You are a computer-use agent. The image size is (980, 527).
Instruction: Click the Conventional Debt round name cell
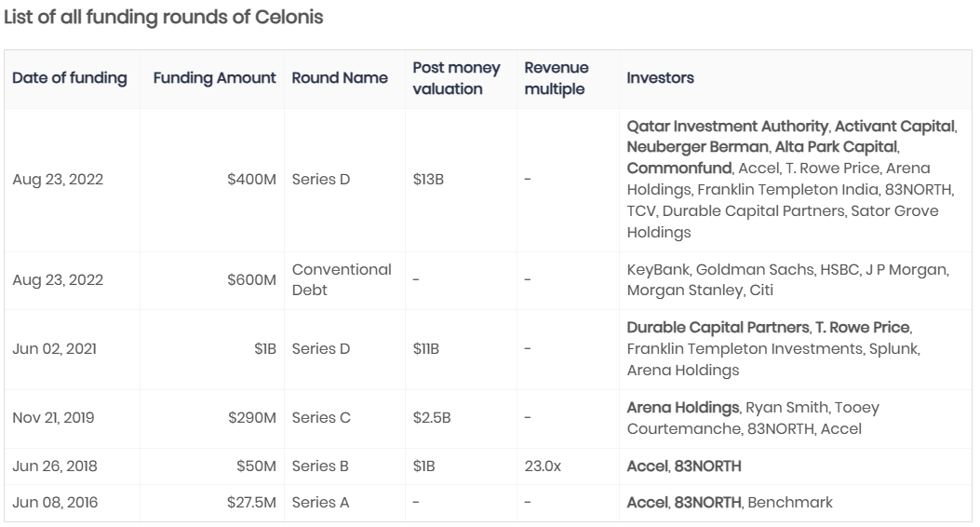342,279
